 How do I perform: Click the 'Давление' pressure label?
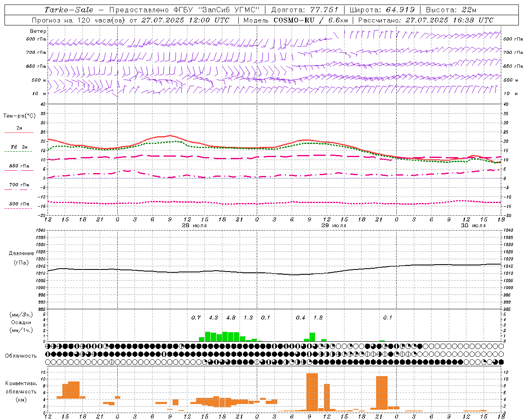click(x=21, y=253)
